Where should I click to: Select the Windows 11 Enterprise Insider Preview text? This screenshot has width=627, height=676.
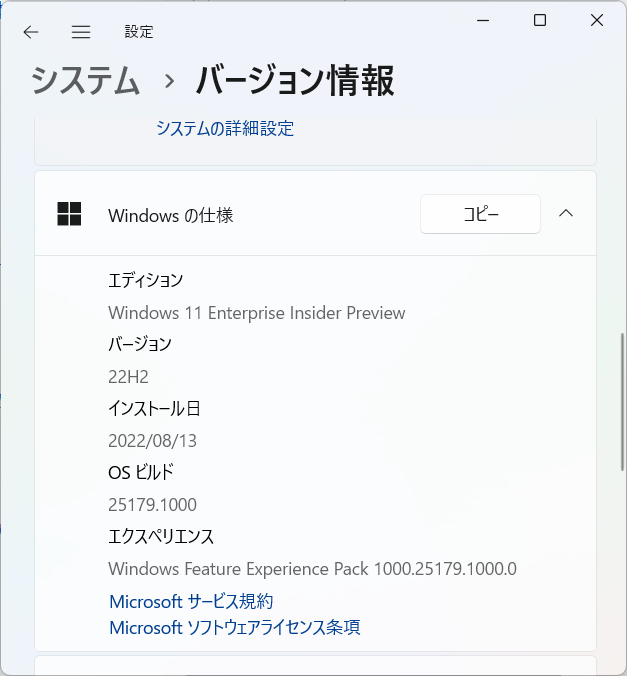(257, 313)
